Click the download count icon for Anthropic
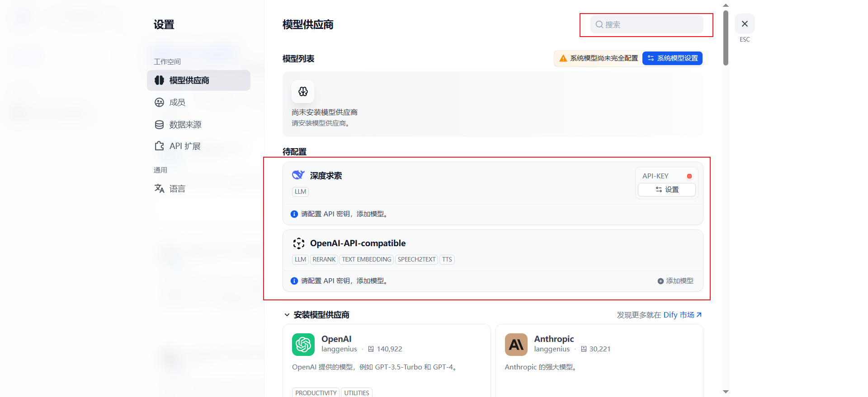The image size is (868, 397). (584, 349)
